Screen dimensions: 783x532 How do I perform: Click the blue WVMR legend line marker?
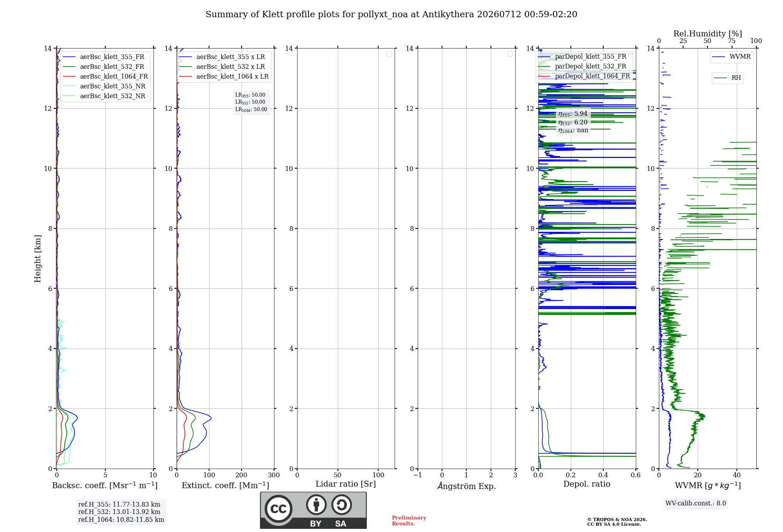pos(719,57)
